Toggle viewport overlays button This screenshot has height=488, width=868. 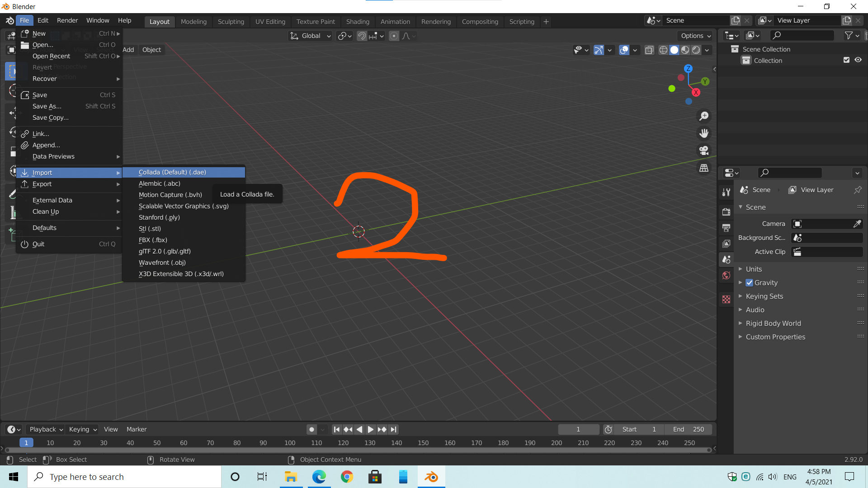click(624, 50)
